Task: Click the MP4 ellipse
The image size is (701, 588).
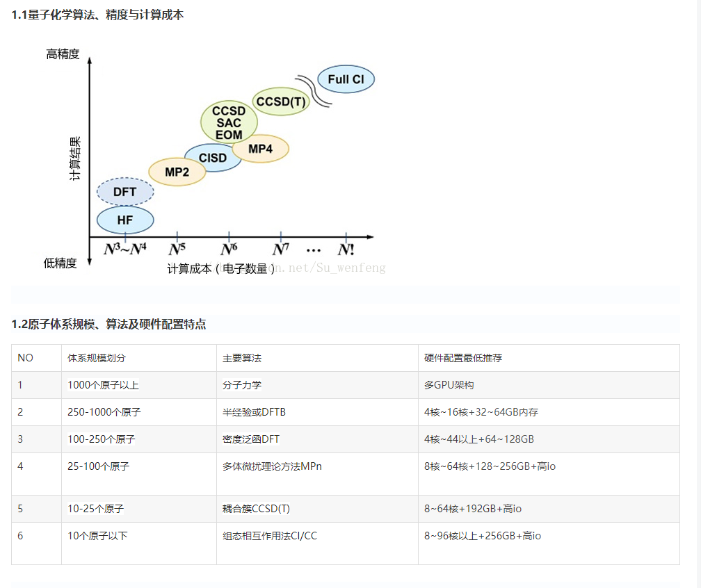Action: click(261, 148)
